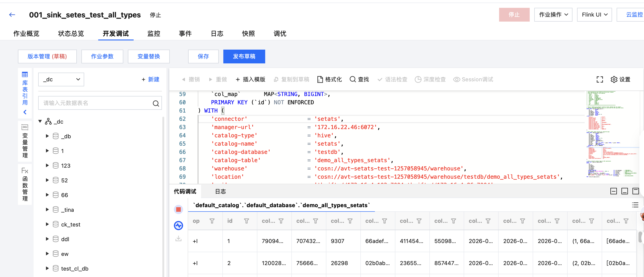Click 版本管理 (草稿) button
Viewport: 644px width, 277px height.
coord(47,57)
